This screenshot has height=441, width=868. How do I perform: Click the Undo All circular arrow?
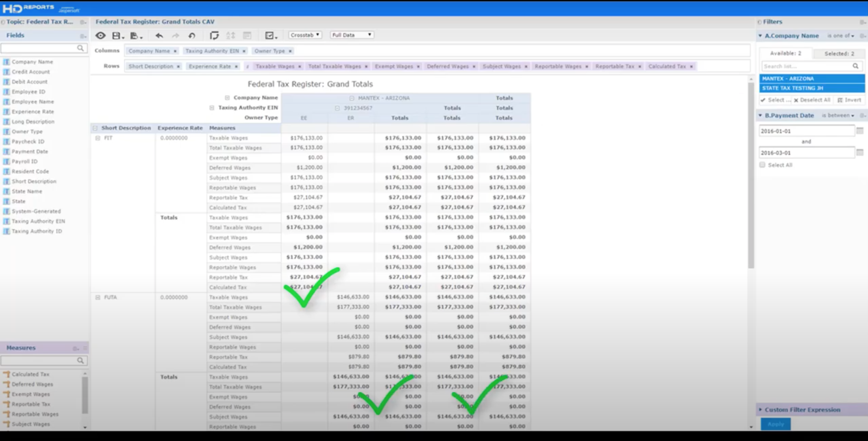(192, 35)
